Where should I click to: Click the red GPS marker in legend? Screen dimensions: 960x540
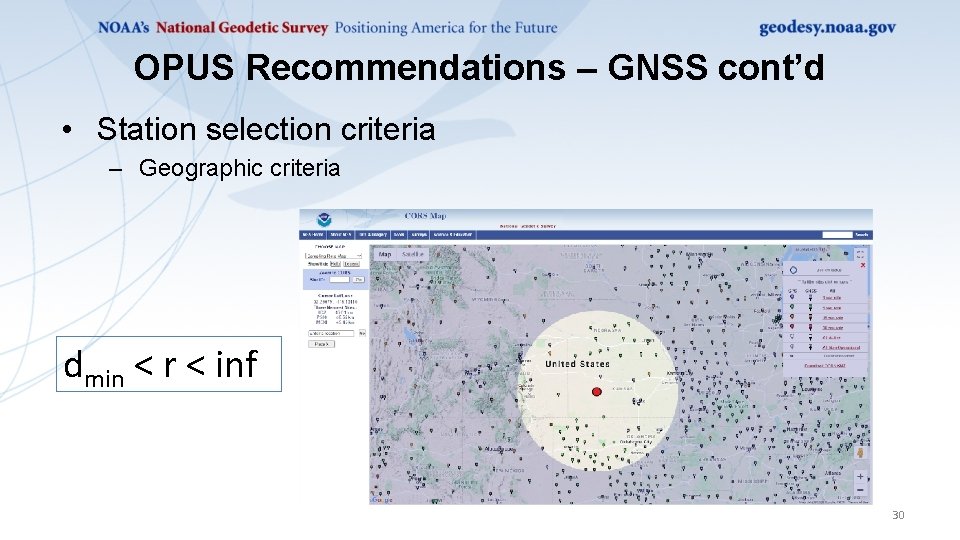[x=792, y=317]
